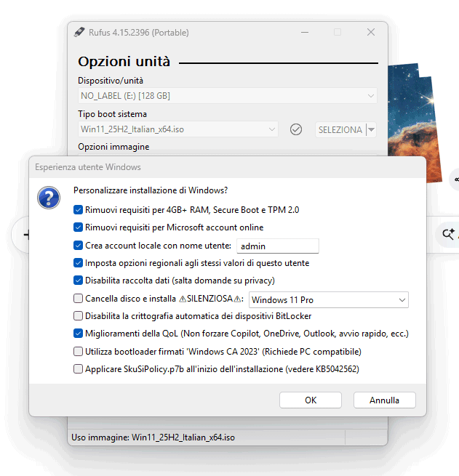Click the ISO checksum checkmark icon
459x476 pixels.
pos(295,129)
